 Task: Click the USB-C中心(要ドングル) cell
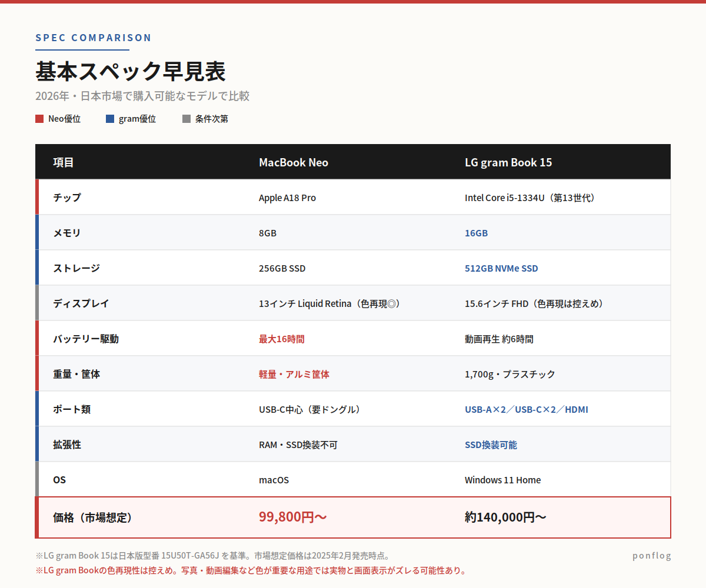coord(311,409)
